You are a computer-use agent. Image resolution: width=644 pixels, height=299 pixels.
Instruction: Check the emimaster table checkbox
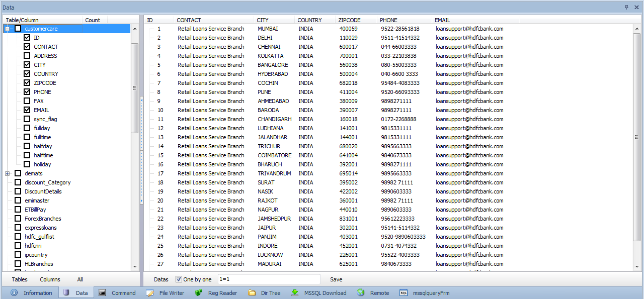(18, 201)
